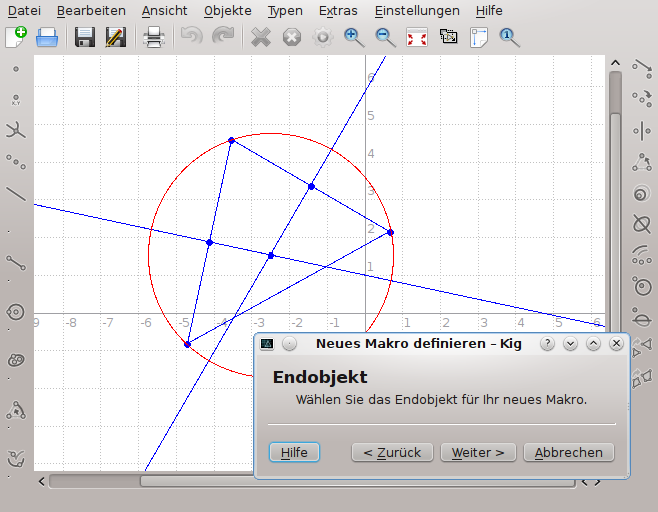Click the horizontal scrollbar thumb
The image size is (658, 512).
click(x=197, y=482)
